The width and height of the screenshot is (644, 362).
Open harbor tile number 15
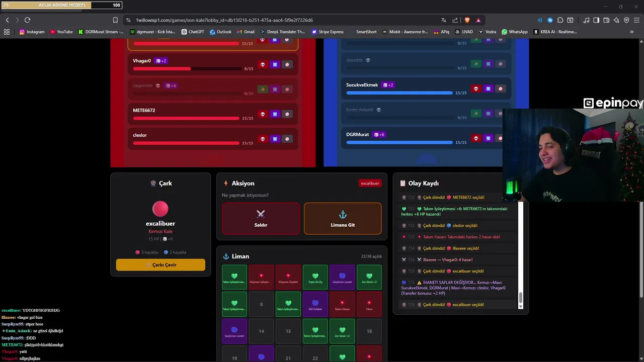click(288, 331)
